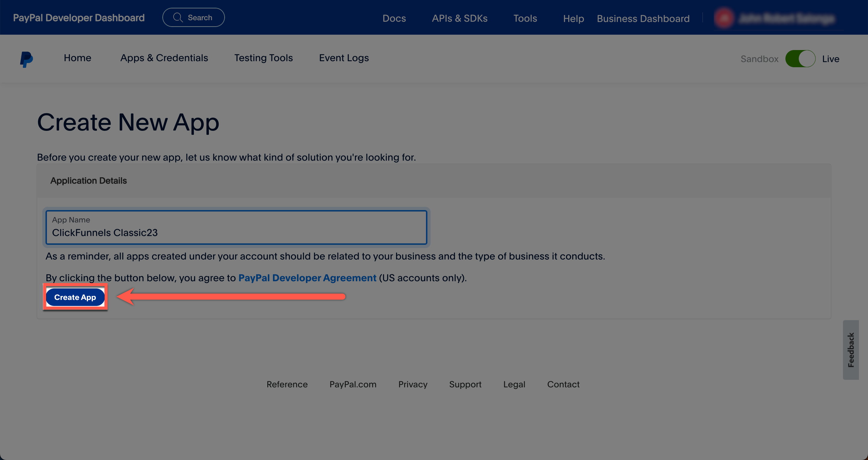Switch to Apps & Credentials tab
This screenshot has width=868, height=460.
click(164, 58)
